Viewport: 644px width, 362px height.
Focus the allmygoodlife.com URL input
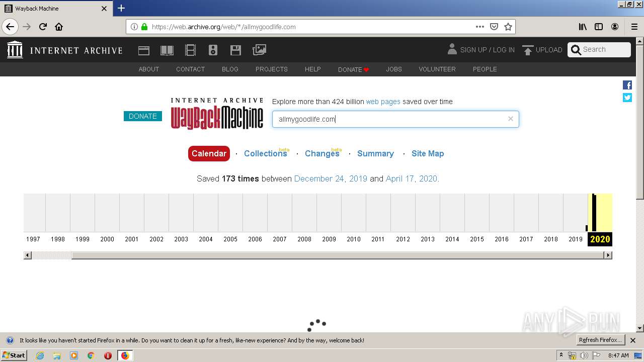click(395, 119)
